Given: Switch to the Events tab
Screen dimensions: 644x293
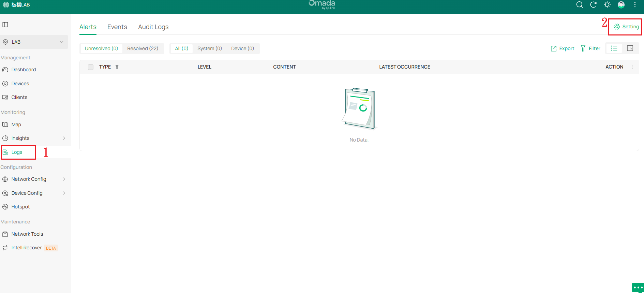Looking at the screenshot, I should point(117,27).
